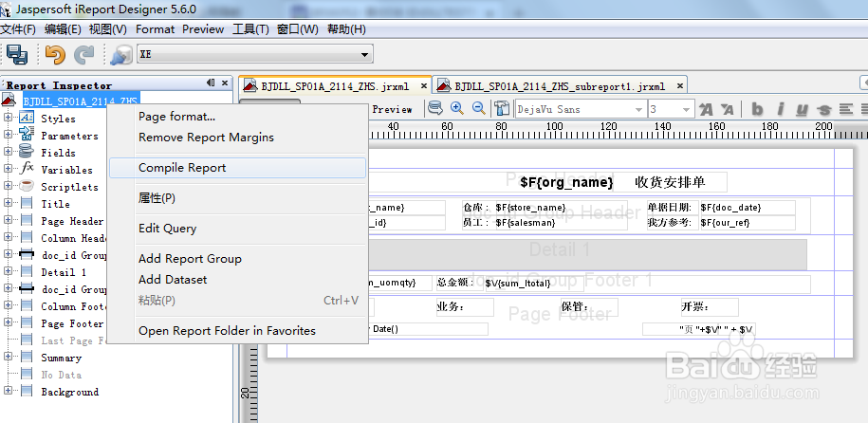Click the Scriptlets coffee cup icon
868x423 pixels.
click(26, 186)
